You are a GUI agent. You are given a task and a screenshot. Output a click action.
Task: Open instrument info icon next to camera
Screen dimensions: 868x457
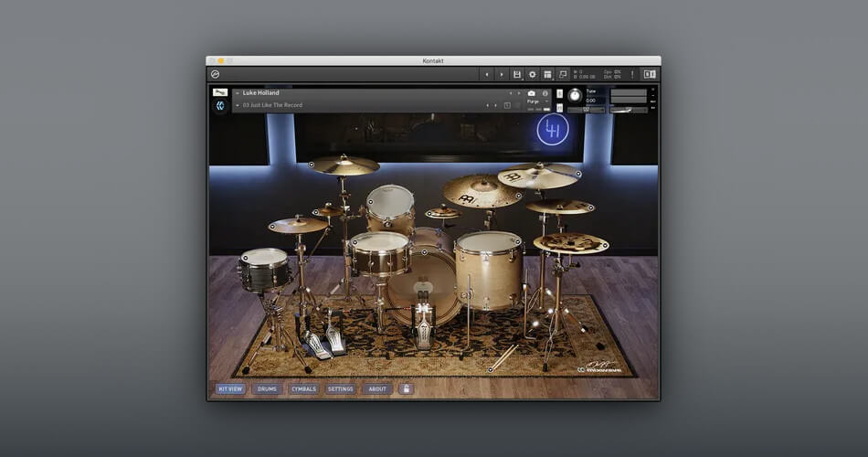pos(545,93)
